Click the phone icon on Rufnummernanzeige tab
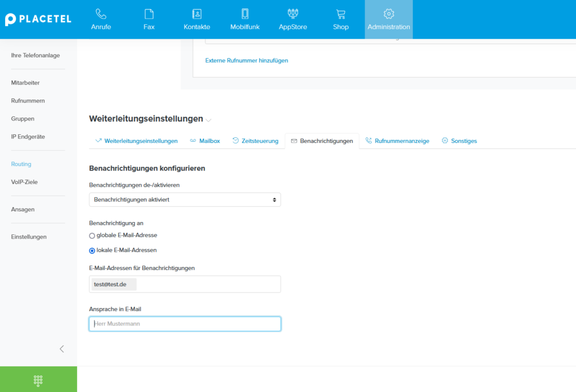The width and height of the screenshot is (576, 392). coord(368,141)
